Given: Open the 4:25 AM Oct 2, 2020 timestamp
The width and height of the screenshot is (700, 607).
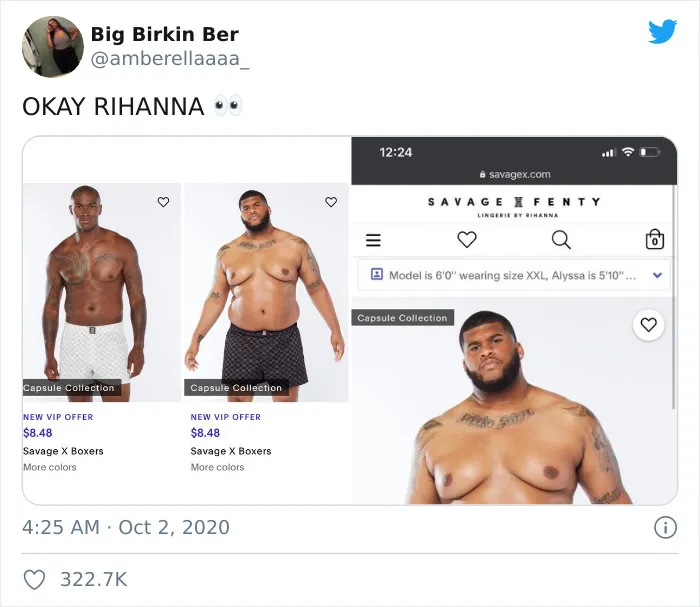Looking at the screenshot, I should [x=126, y=528].
